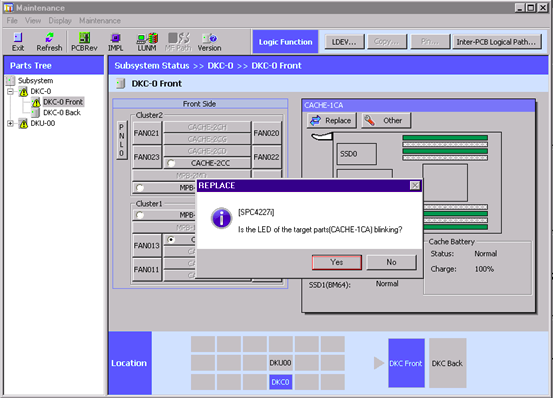Open the Maintenance menu
Image resolution: width=553 pixels, height=398 pixels.
[x=100, y=21]
